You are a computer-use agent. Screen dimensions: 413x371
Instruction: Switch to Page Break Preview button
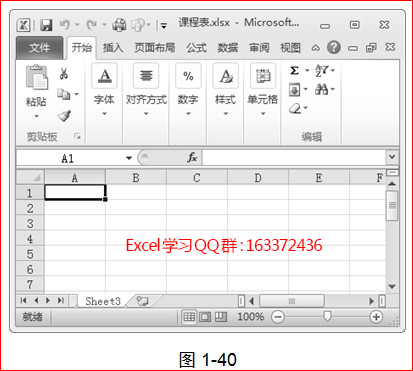coord(221,317)
